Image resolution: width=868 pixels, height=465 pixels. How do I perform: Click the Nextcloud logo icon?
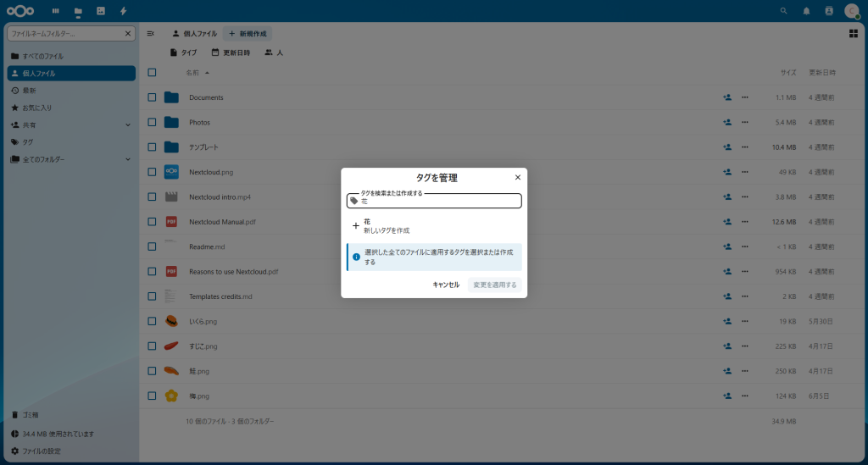click(19, 11)
